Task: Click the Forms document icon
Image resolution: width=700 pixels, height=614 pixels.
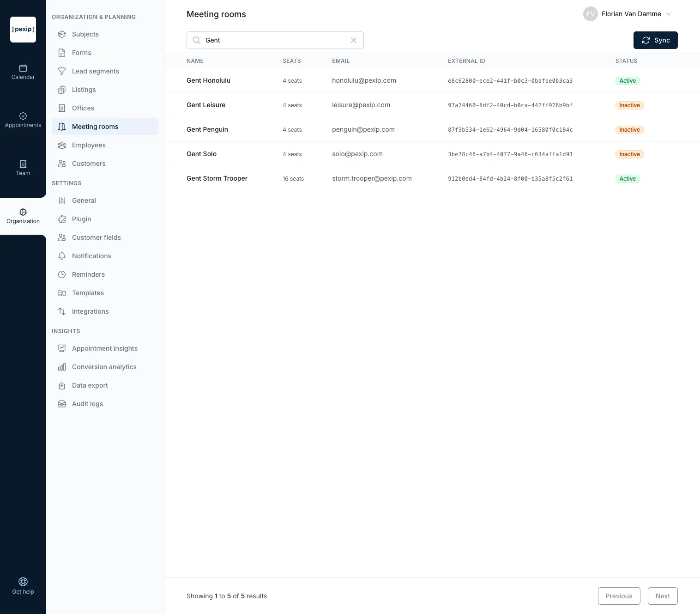Action: coord(62,53)
